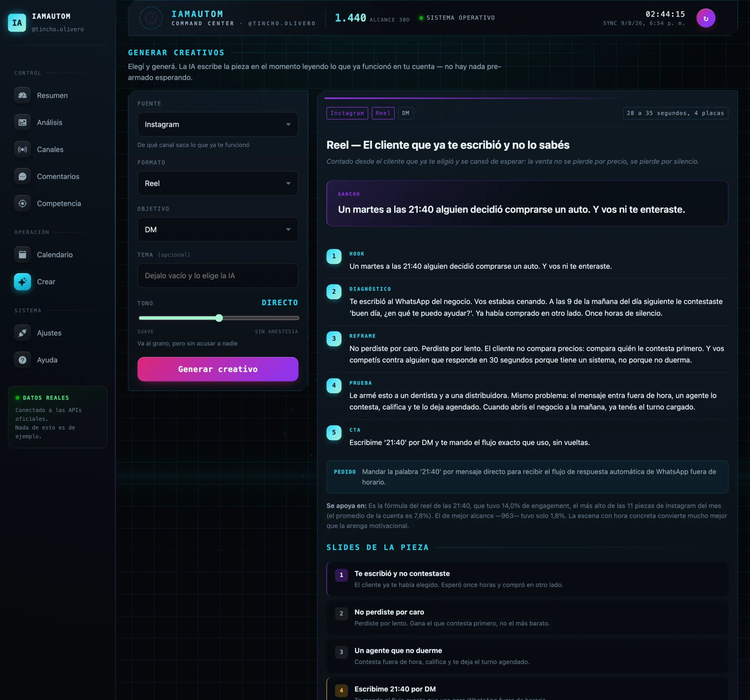Open the Comentarios speech bubble icon

pyautogui.click(x=22, y=176)
